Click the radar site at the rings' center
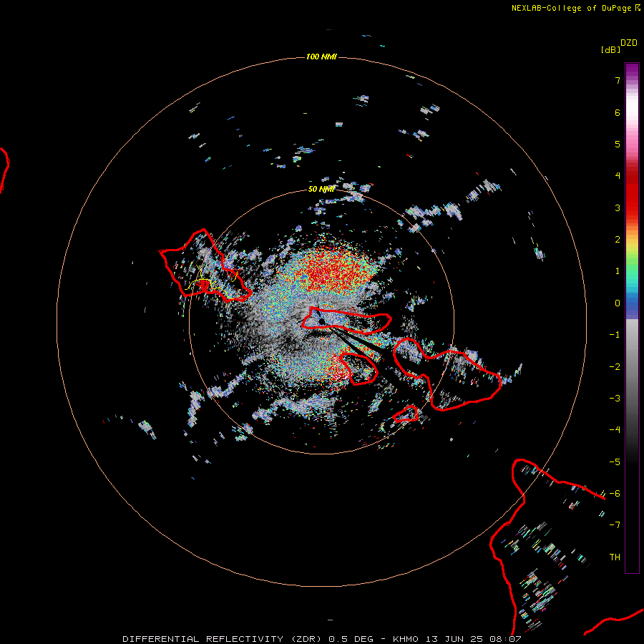Image resolution: width=644 pixels, height=644 pixels. point(321,321)
